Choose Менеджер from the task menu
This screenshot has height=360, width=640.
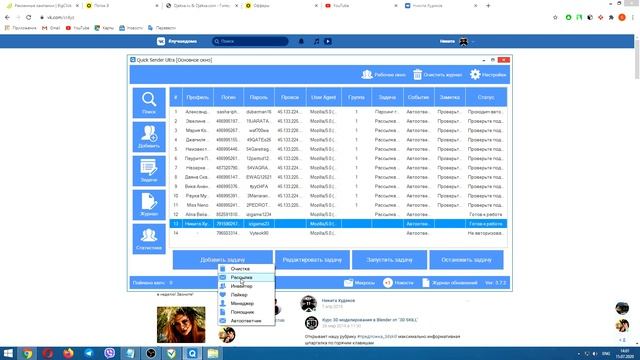click(246, 303)
